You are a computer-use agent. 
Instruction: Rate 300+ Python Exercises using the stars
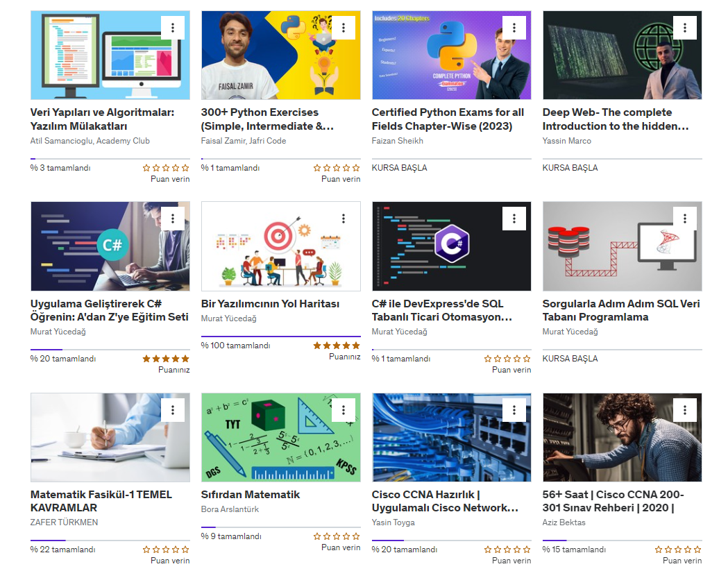(x=337, y=168)
